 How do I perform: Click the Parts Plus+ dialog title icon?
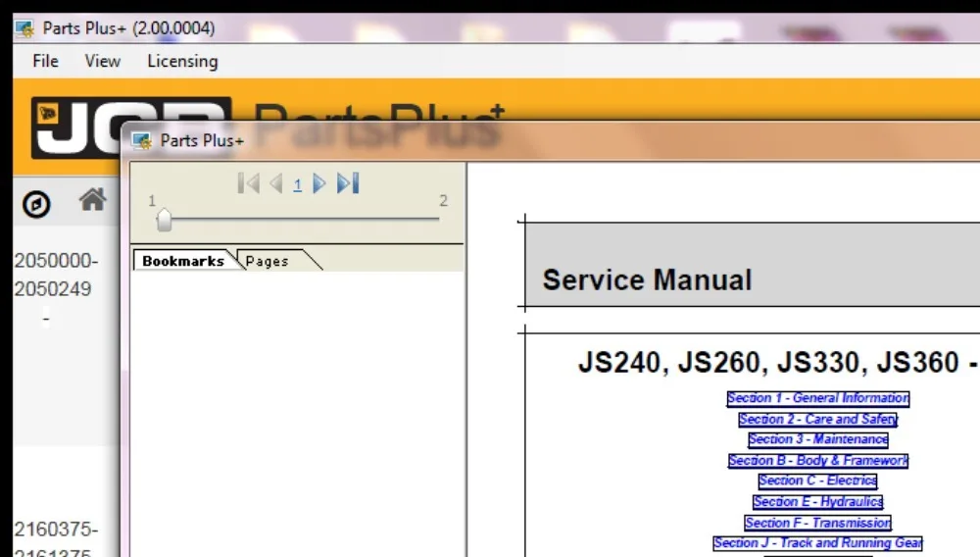pyautogui.click(x=142, y=140)
